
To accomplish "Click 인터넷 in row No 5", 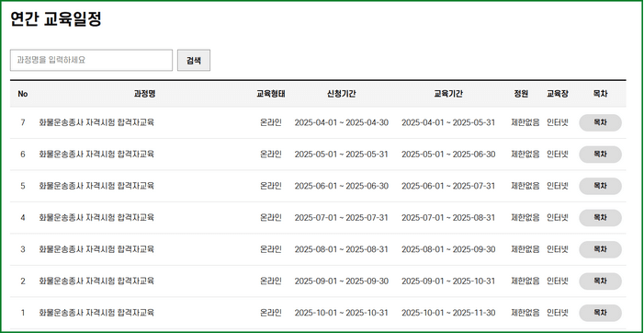I will pyautogui.click(x=558, y=186).
